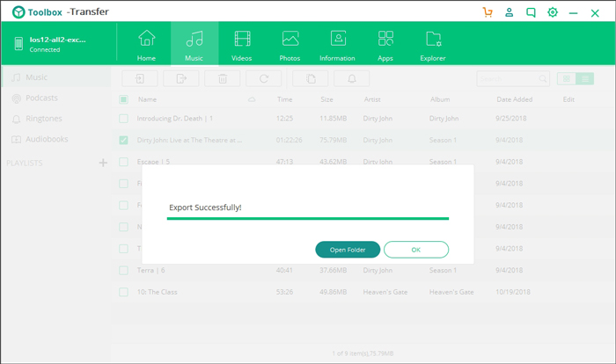The image size is (616, 364).
Task: Add a new playlist with plus icon
Action: click(x=103, y=163)
